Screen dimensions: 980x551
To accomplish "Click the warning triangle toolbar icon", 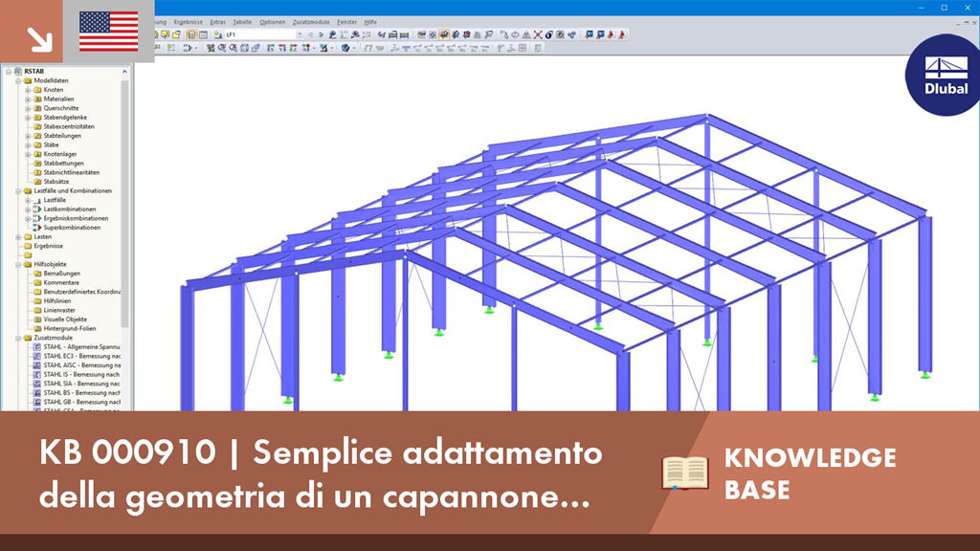I will (x=526, y=35).
